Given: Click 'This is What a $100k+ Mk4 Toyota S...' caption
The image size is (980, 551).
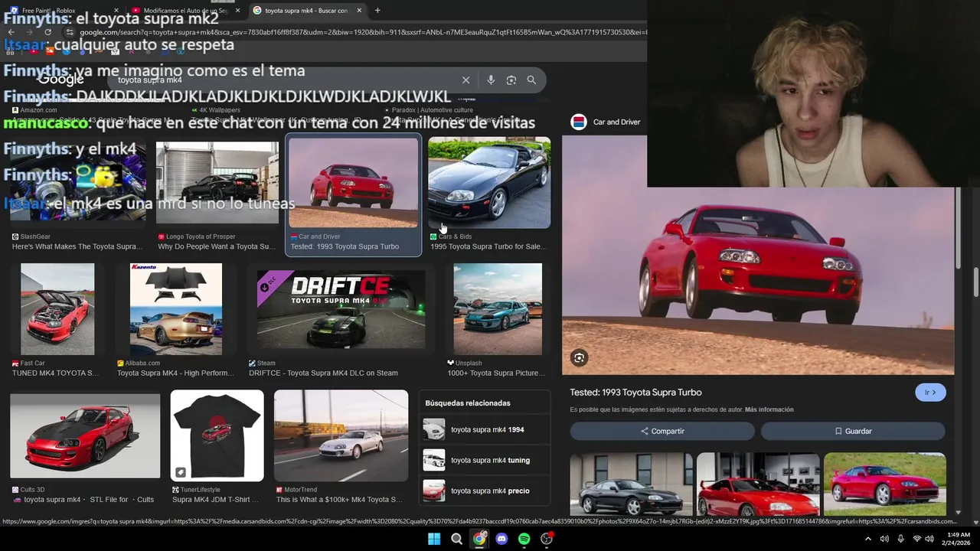Looking at the screenshot, I should (x=339, y=500).
